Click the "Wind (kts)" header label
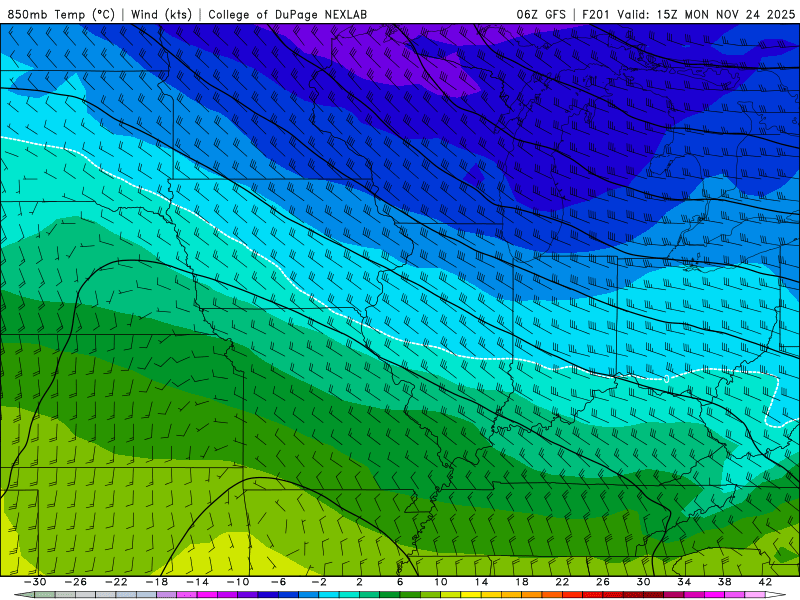The height and width of the screenshot is (600, 800). 161,14
